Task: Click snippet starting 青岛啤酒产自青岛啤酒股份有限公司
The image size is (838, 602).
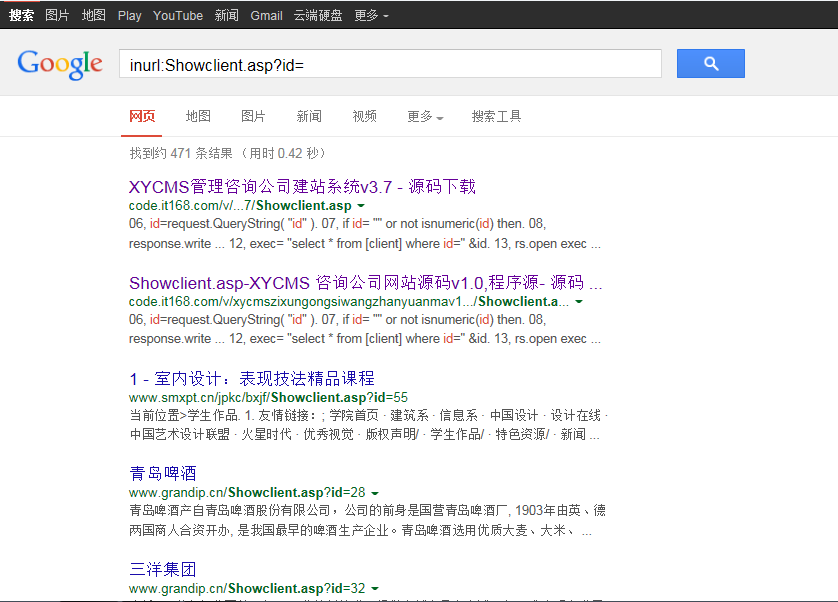Action: (368, 520)
